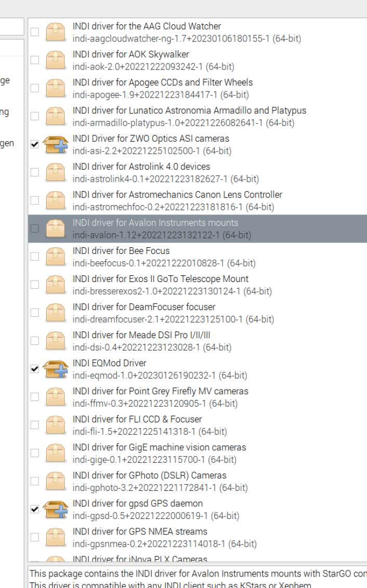367x588 pixels.
Task: Uncheck the gpsd GPS daemon checkbox
Action: click(x=34, y=509)
